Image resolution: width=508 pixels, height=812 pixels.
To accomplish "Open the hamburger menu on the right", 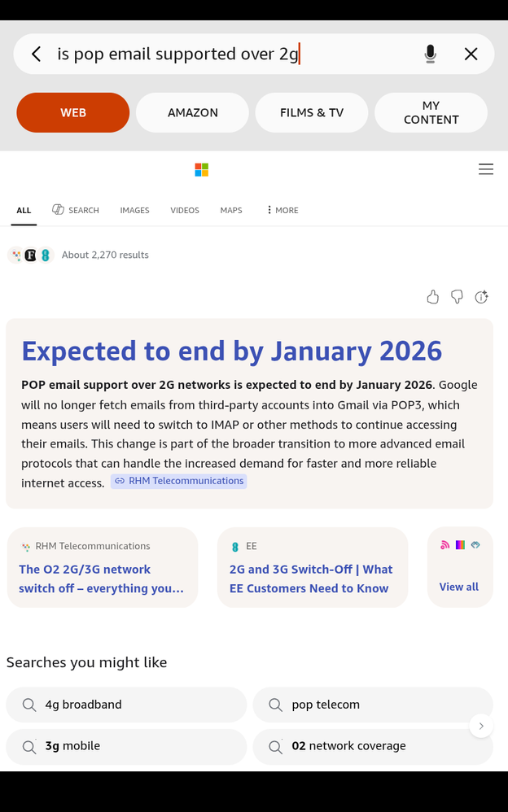I will 486,169.
